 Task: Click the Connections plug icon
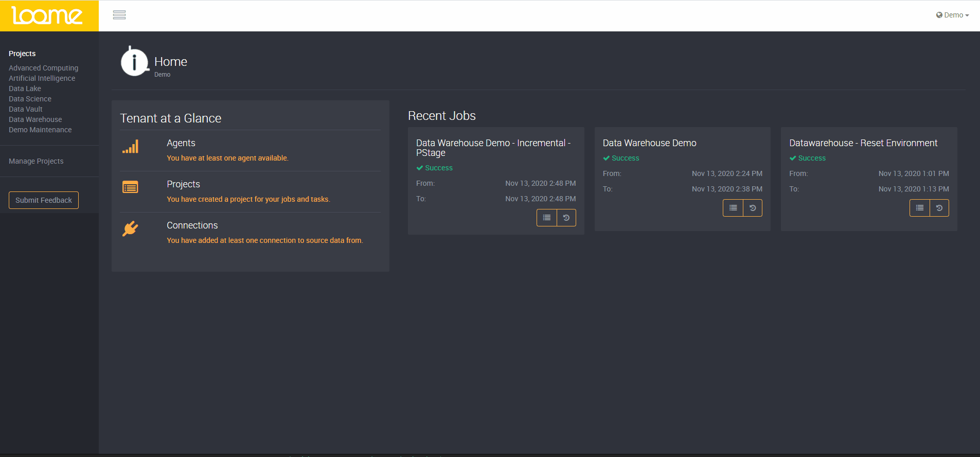click(130, 228)
